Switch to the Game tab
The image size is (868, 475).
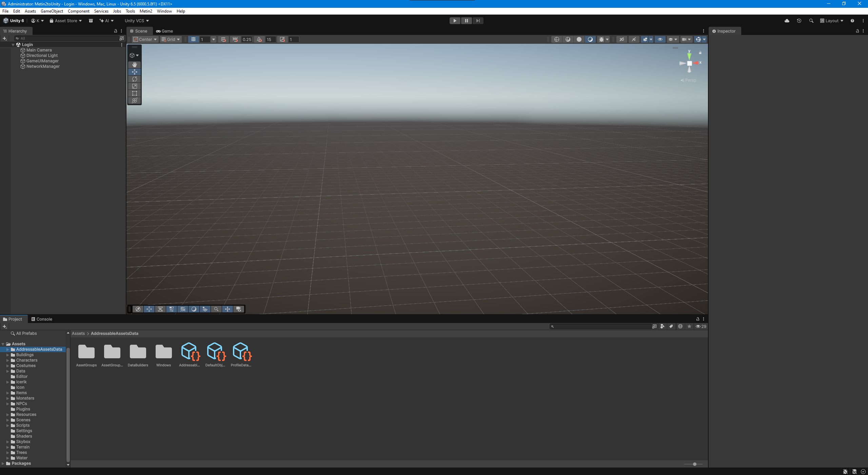[164, 31]
